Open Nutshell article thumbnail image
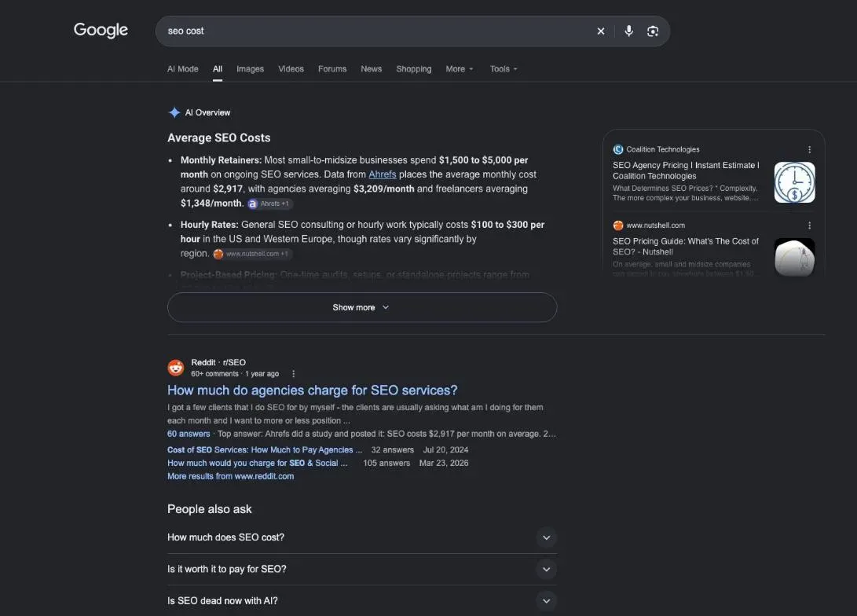This screenshot has width=857, height=616. click(795, 257)
